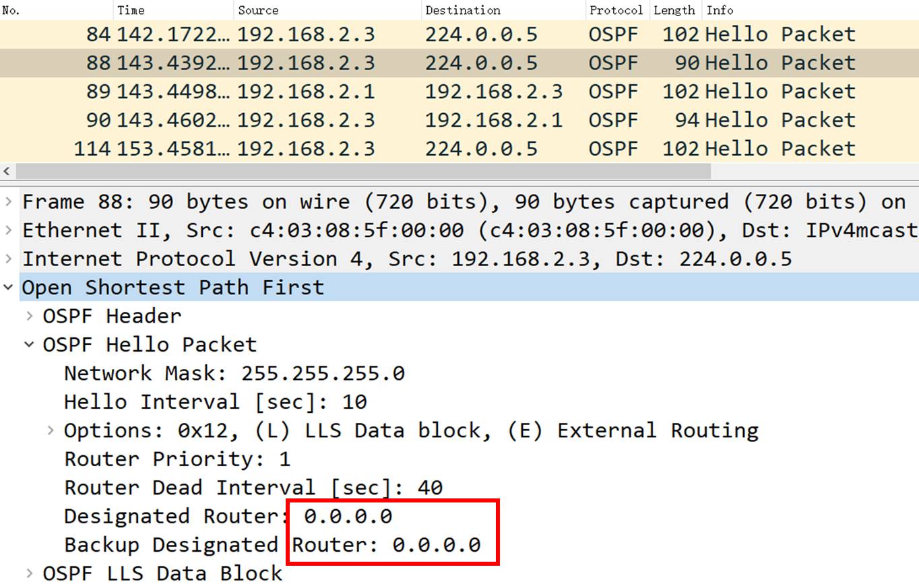
Task: Collapse the OSPF Hello Packet node
Action: coord(29,344)
